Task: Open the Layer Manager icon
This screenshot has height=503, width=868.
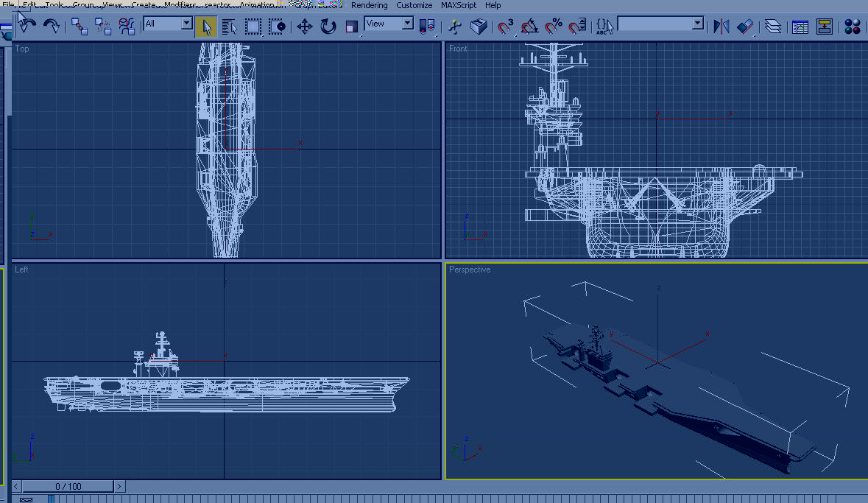Action: click(772, 27)
